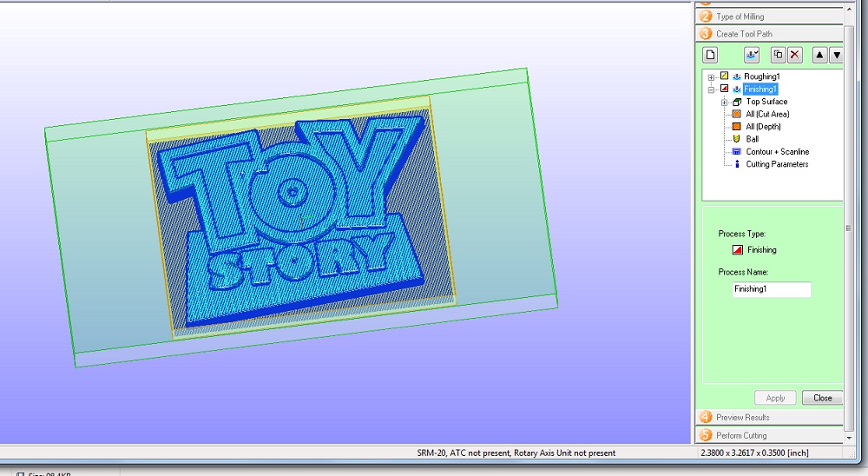868x476 pixels.
Task: Click the Copy process icon
Action: pyautogui.click(x=778, y=55)
